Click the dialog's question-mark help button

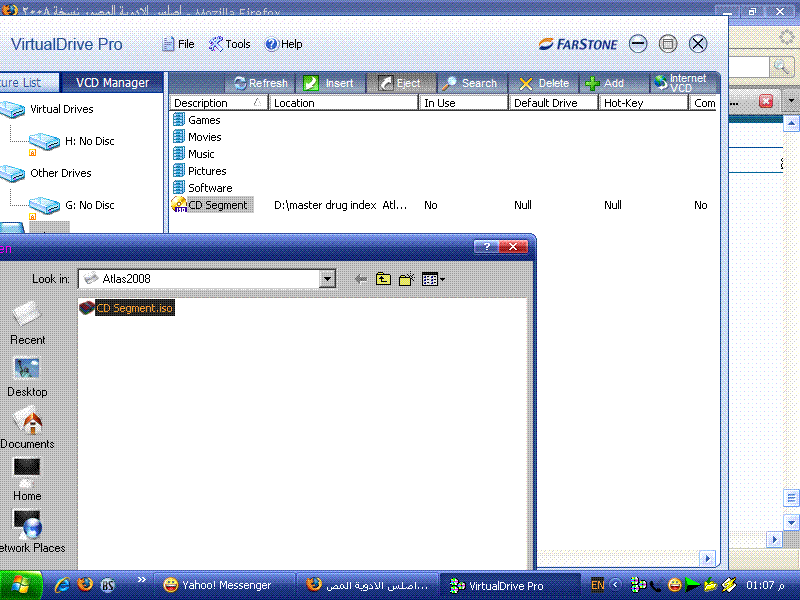487,247
